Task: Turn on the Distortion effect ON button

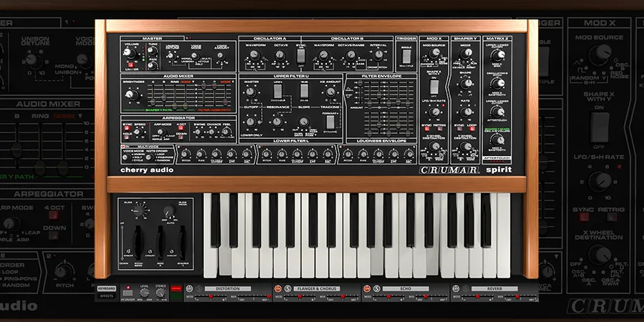Action: click(190, 288)
